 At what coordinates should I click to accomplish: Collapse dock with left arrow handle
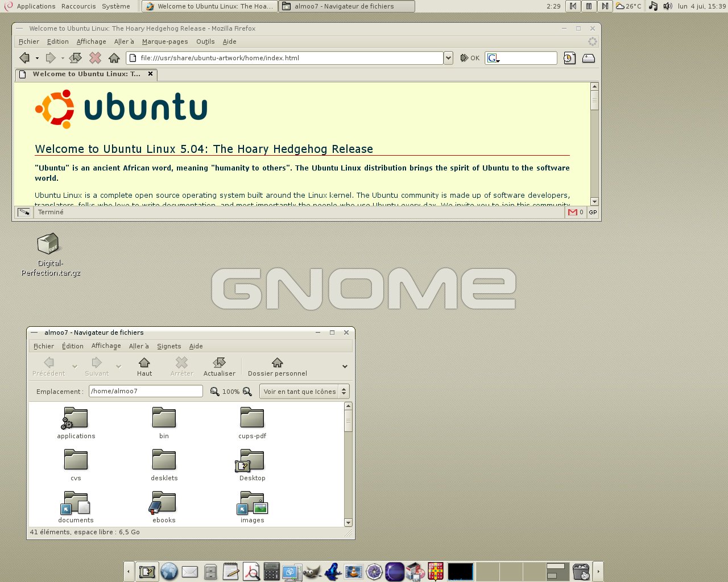pos(129,571)
